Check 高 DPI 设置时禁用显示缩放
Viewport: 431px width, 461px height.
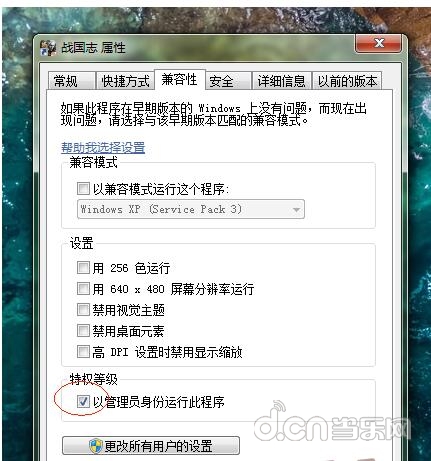[83, 352]
